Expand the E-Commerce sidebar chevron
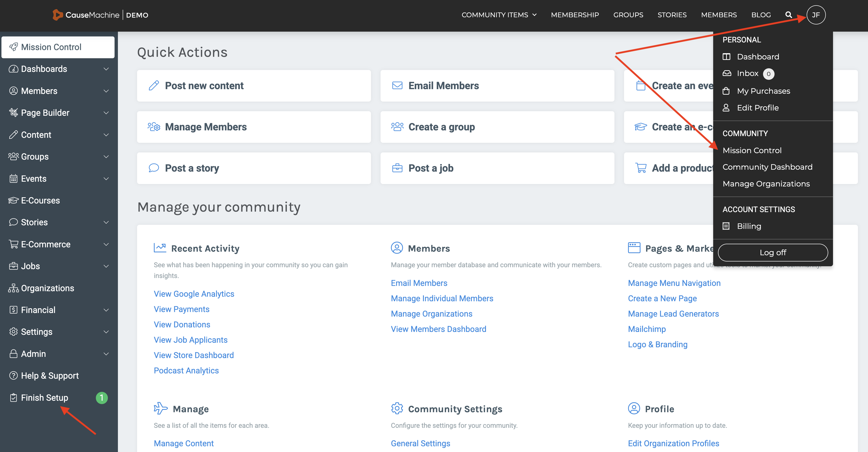 pos(106,244)
